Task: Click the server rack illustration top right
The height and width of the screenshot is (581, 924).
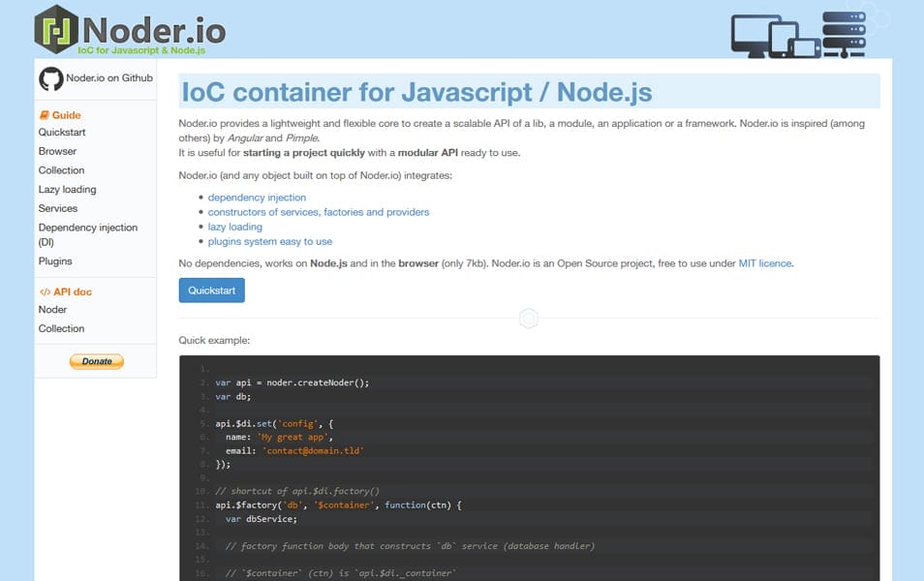Action: (x=842, y=32)
